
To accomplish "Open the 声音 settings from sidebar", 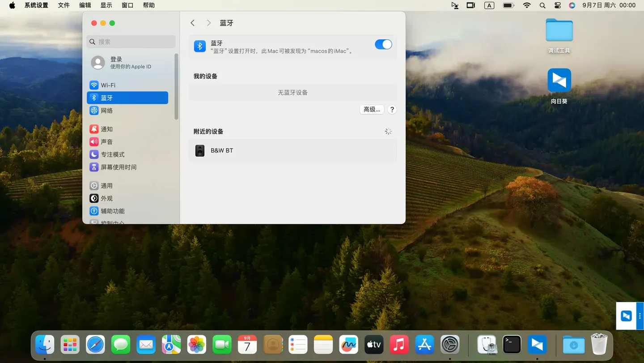I will 107,141.
